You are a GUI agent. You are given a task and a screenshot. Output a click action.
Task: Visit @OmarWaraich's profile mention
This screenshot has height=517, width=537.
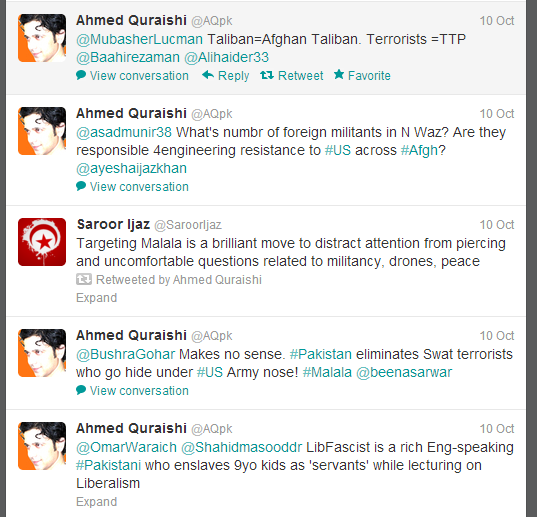pyautogui.click(x=126, y=447)
